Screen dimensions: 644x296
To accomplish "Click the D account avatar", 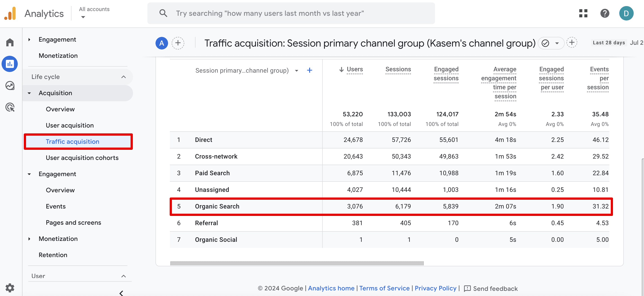I will (x=626, y=13).
